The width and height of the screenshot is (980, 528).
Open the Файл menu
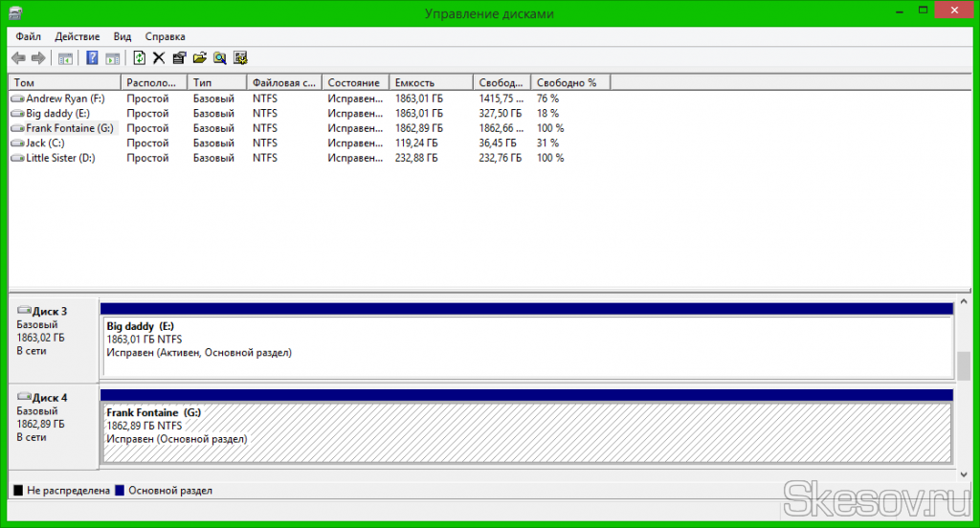click(28, 36)
